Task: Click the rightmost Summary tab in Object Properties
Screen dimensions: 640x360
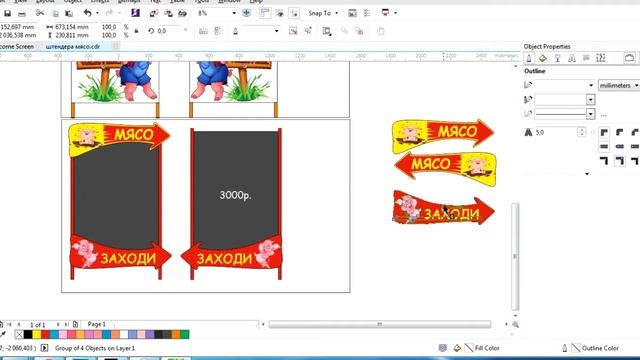Action: pyautogui.click(x=629, y=58)
